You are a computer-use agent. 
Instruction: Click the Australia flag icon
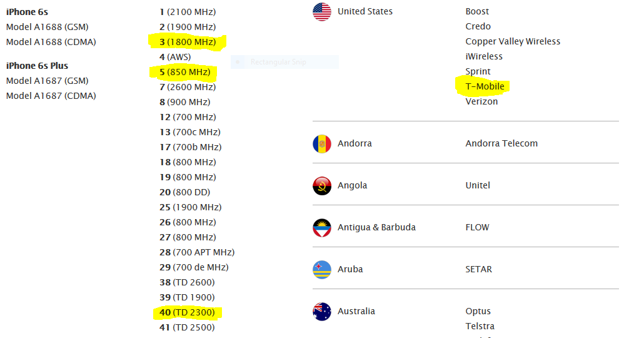coord(322,311)
